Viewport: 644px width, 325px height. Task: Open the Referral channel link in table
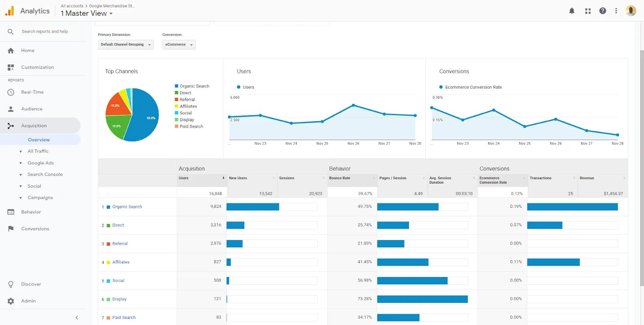[x=120, y=244]
